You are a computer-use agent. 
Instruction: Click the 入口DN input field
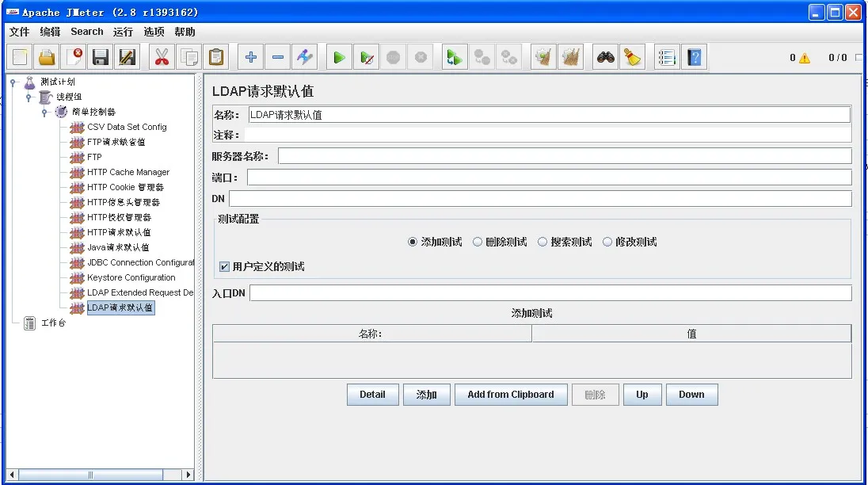[550, 293]
